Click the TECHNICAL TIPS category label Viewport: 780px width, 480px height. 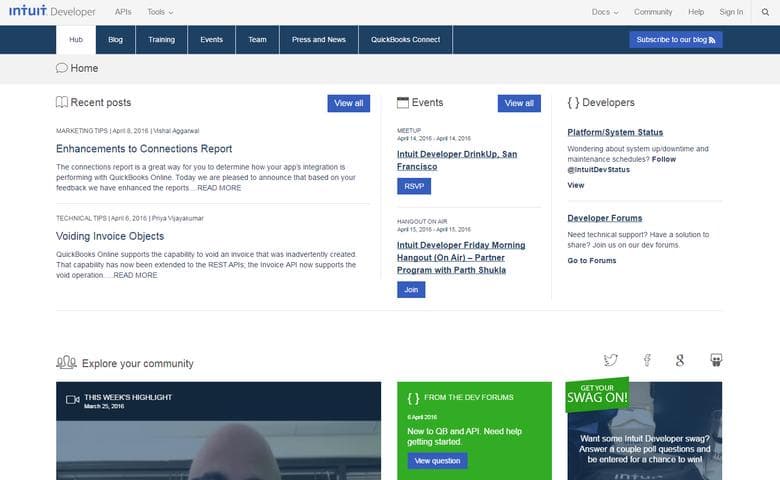[x=81, y=218]
